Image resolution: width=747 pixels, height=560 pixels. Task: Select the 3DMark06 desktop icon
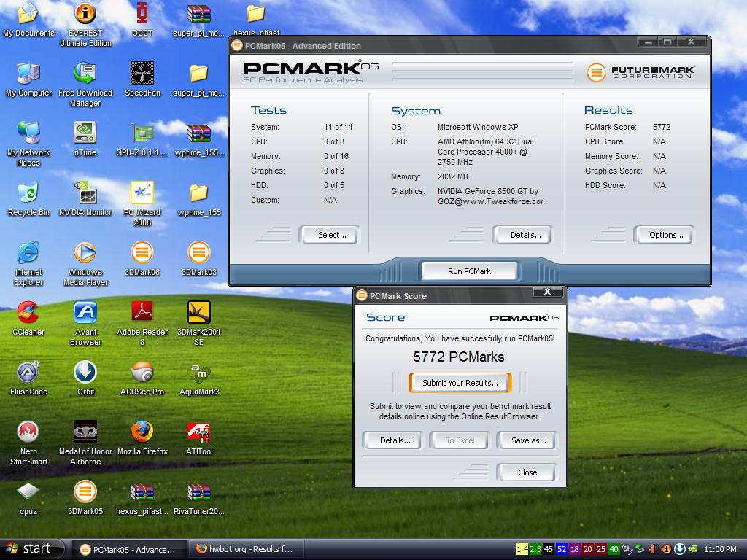click(x=142, y=259)
